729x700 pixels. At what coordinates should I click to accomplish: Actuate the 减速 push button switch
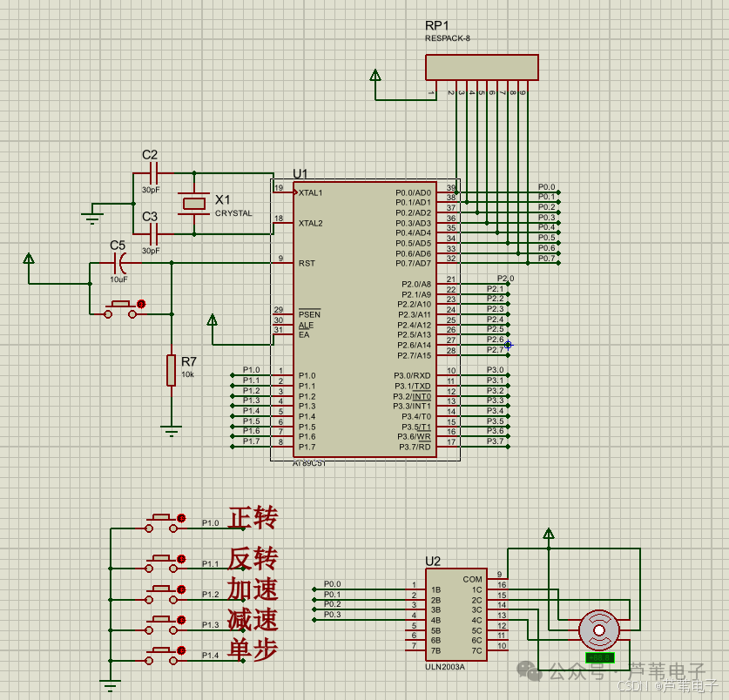coord(161,624)
